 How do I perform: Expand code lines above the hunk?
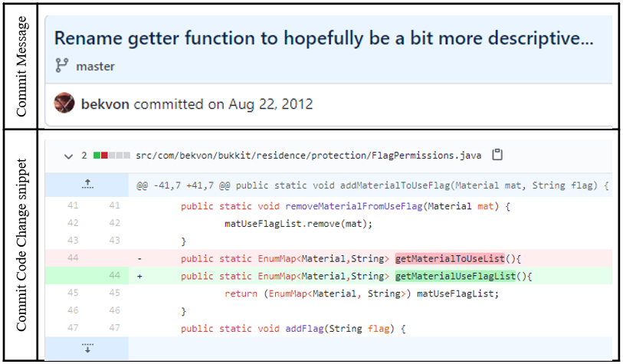click(x=87, y=185)
